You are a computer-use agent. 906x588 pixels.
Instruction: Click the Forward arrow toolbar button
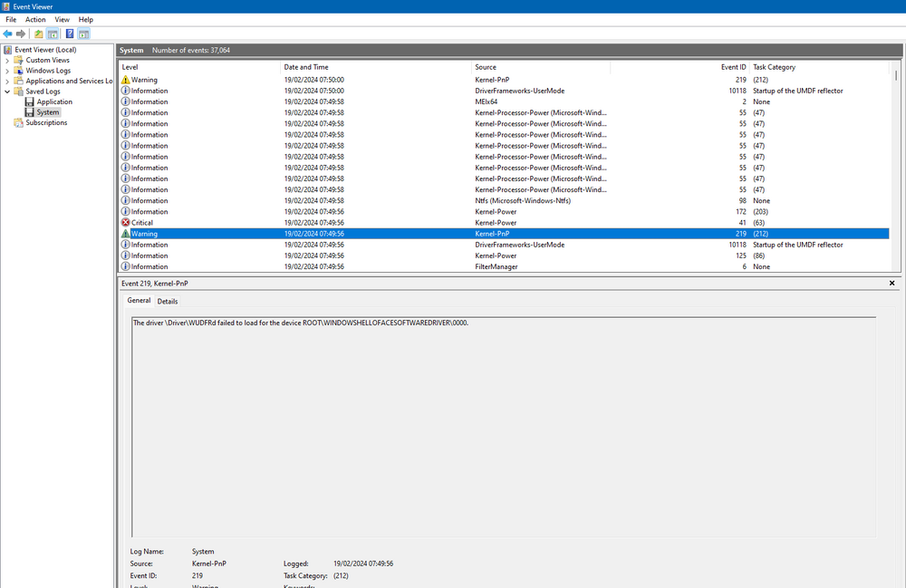(x=21, y=34)
